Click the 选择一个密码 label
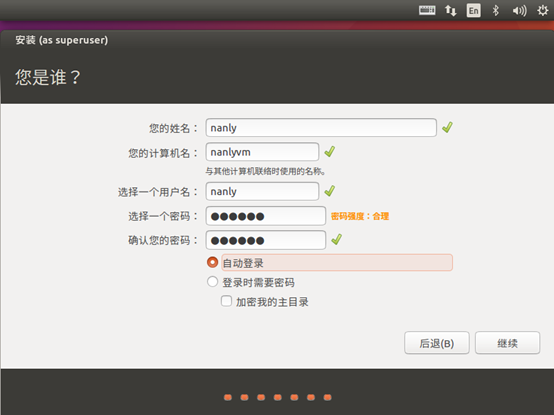Viewport: 554px width, 415px height. click(x=163, y=216)
